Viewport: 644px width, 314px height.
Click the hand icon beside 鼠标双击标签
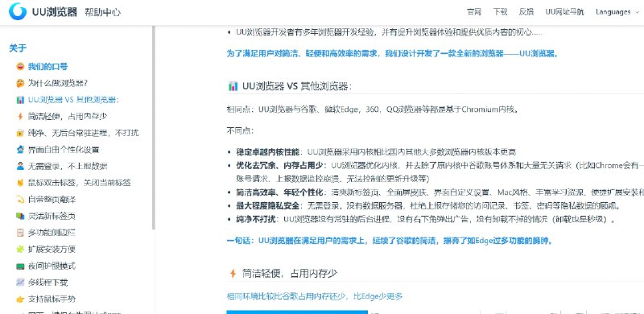click(x=20, y=183)
